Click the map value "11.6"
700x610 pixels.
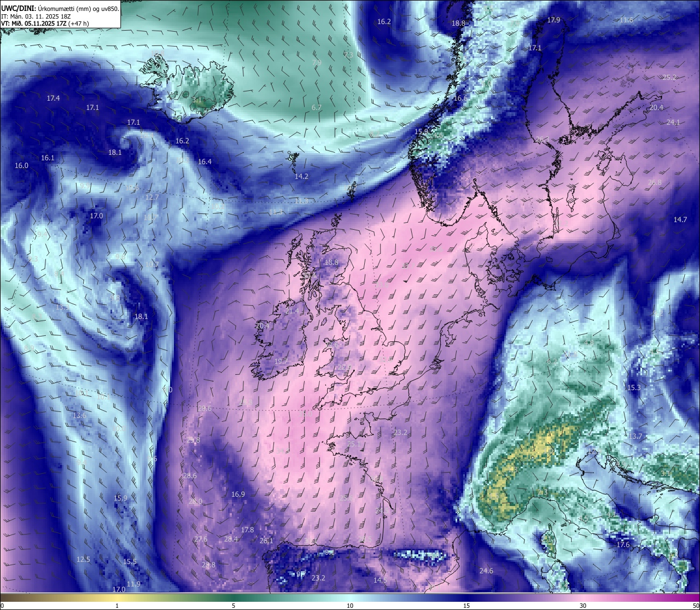pos(626,20)
